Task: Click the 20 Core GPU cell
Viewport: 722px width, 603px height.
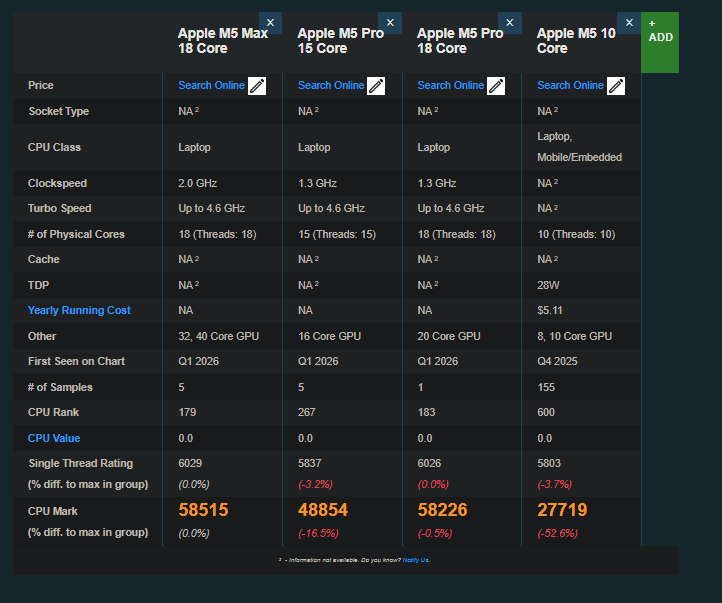Action: [x=449, y=336]
